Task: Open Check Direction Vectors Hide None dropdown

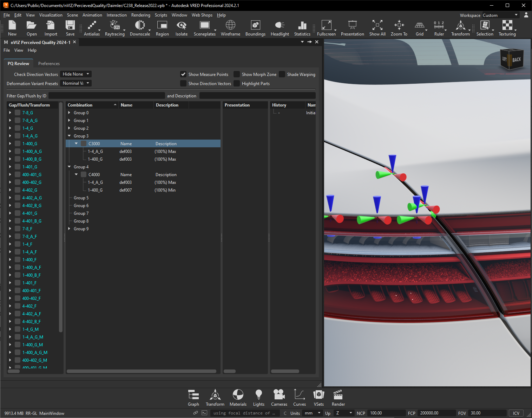Action: (x=76, y=74)
